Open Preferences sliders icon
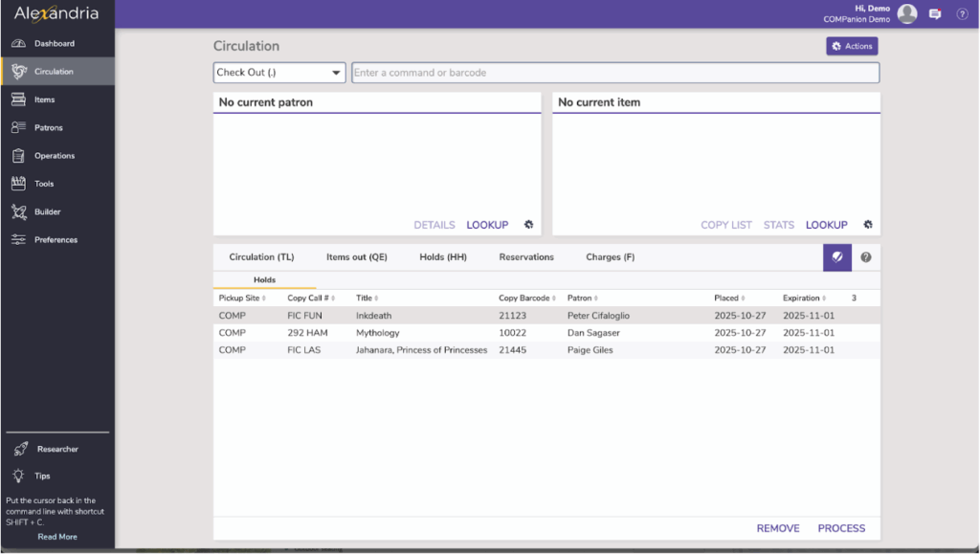Image resolution: width=980 pixels, height=554 pixels. click(x=18, y=240)
